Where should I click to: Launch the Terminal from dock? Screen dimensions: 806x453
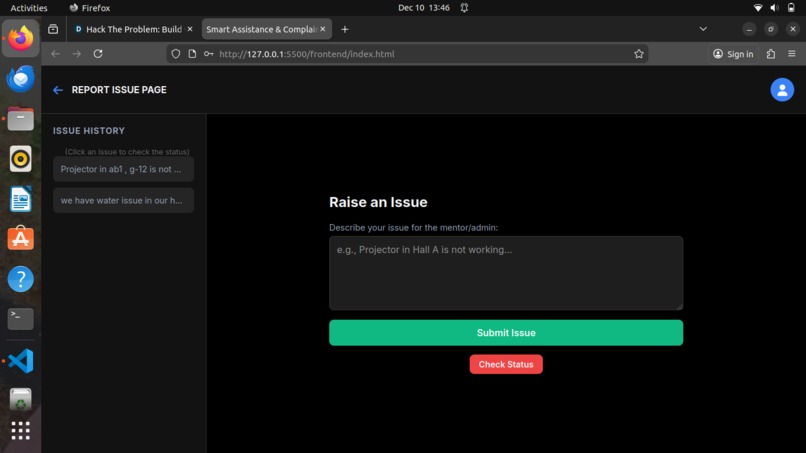[x=21, y=319]
